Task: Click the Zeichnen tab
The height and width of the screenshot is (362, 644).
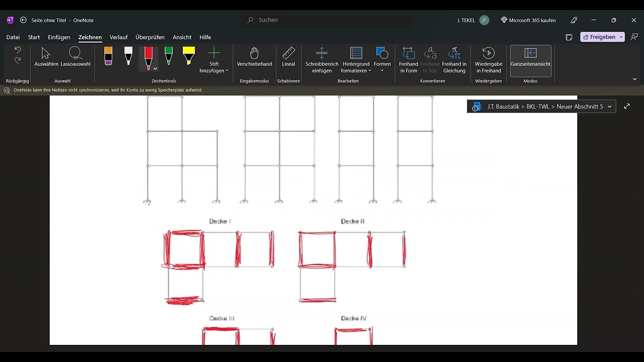Action: click(x=90, y=37)
